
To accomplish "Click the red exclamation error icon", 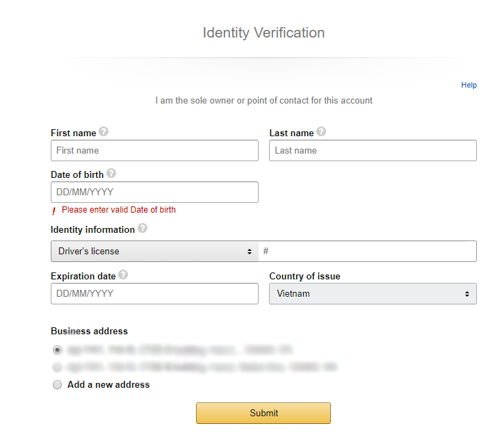I will pos(54,211).
